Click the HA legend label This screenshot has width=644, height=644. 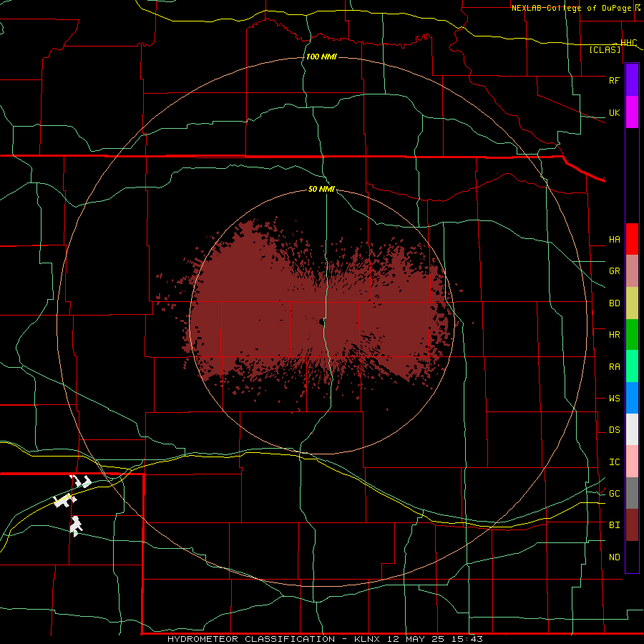point(614,239)
